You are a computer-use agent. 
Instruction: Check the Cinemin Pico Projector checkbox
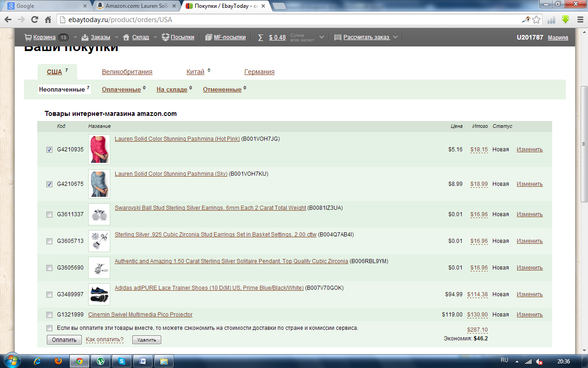pyautogui.click(x=49, y=315)
